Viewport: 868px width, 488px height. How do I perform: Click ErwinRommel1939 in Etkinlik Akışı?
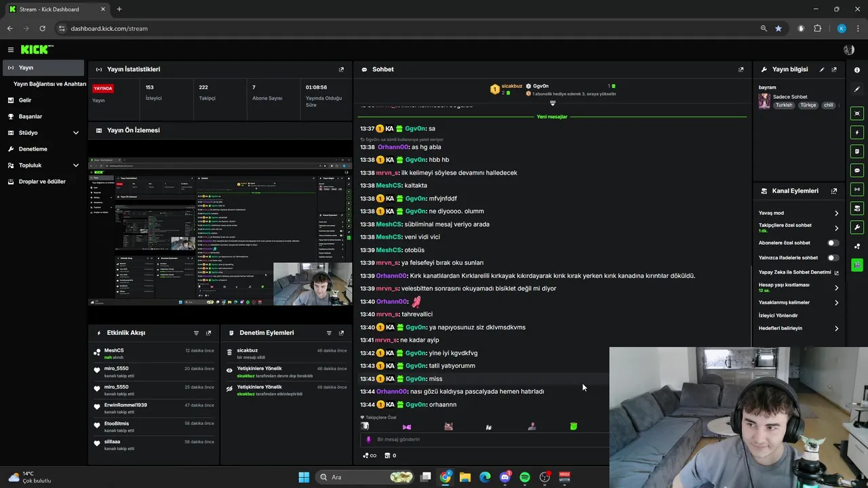(x=125, y=405)
